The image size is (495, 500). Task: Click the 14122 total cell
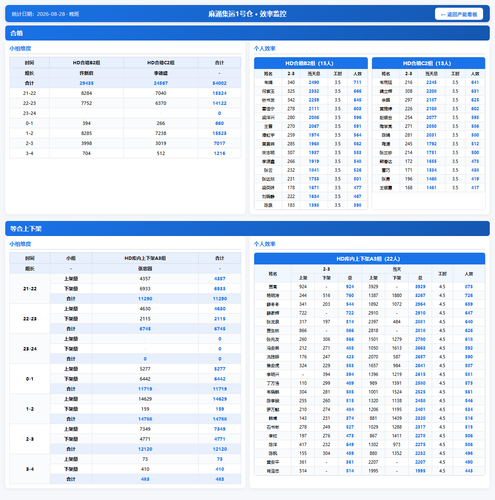219,103
